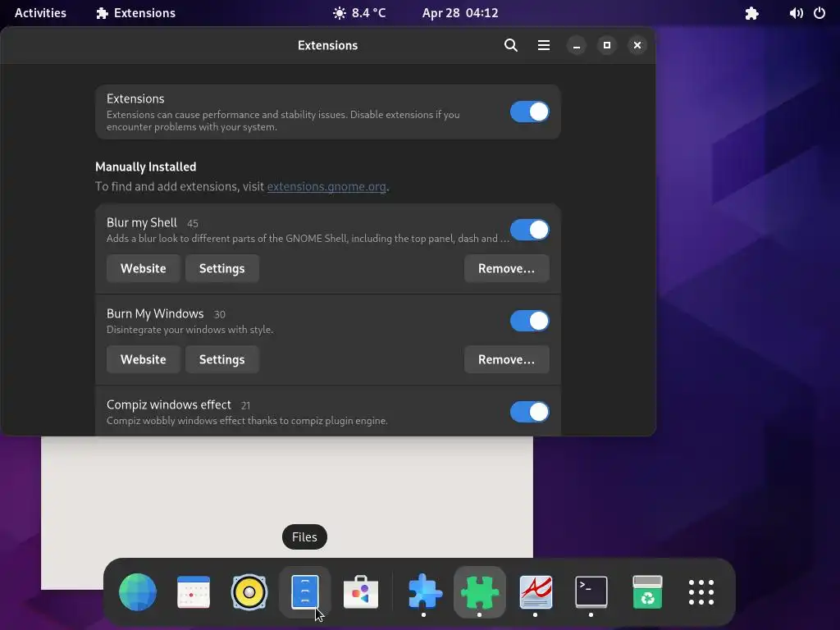Click the Extensions window title bar text
The image size is (840, 630).
click(x=327, y=46)
